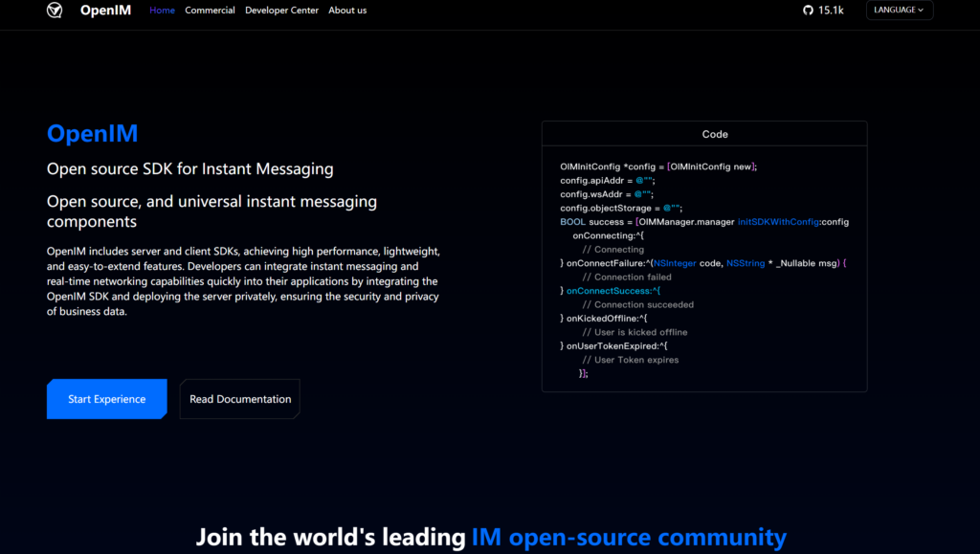This screenshot has width=980, height=554.
Task: Click the OpenIM logo icon in navbar
Action: (x=55, y=11)
